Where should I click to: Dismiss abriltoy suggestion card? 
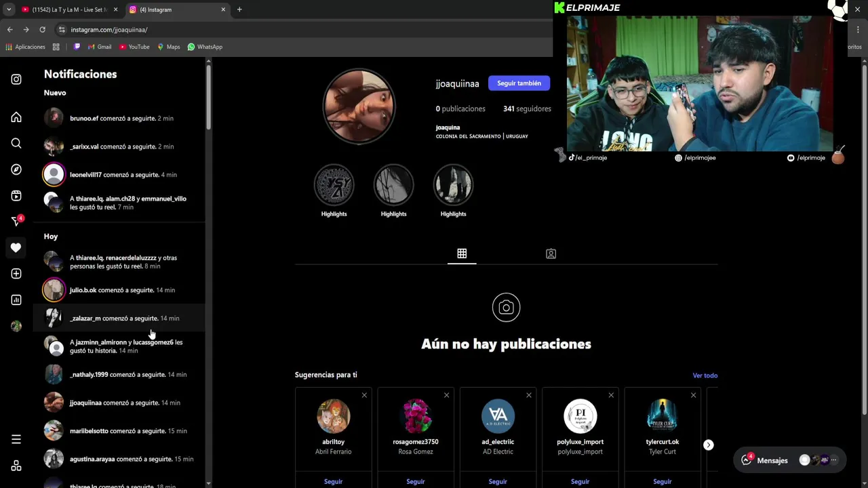pos(364,395)
